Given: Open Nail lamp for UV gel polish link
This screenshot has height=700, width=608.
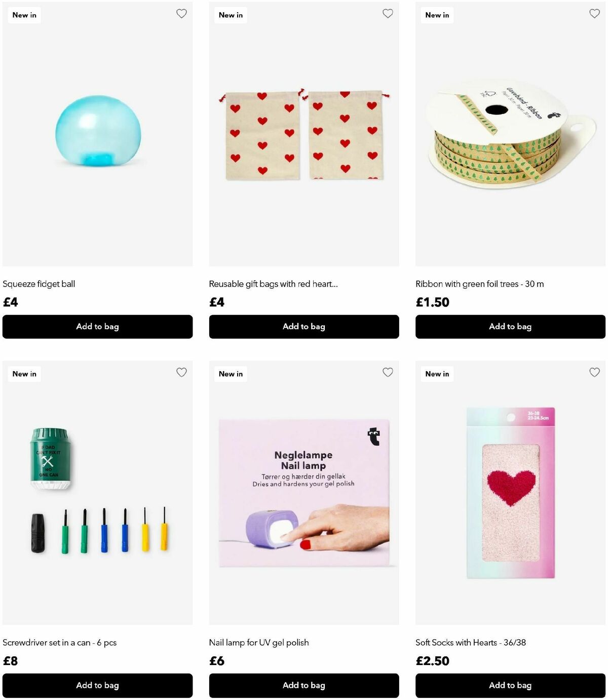Looking at the screenshot, I should point(259,643).
